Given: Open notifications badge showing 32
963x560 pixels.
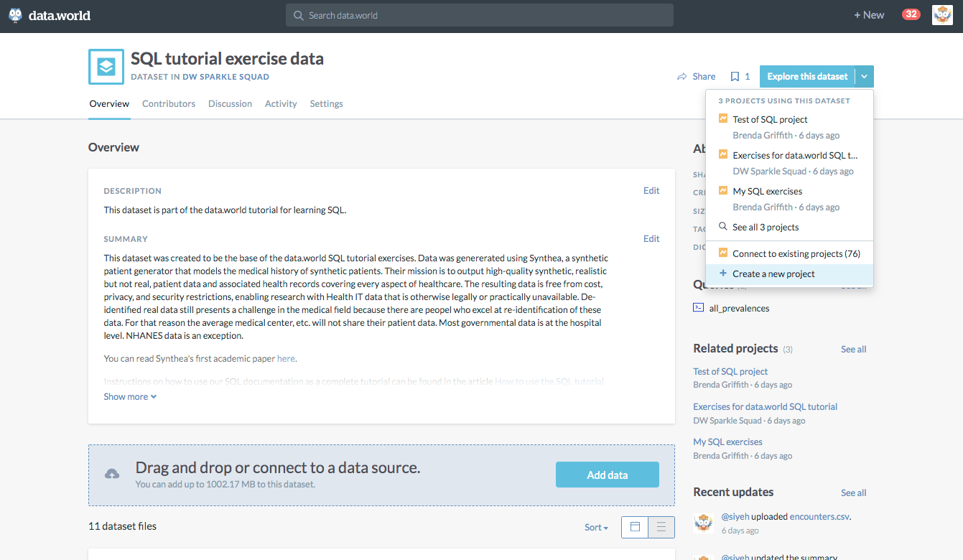Looking at the screenshot, I should pyautogui.click(x=911, y=14).
